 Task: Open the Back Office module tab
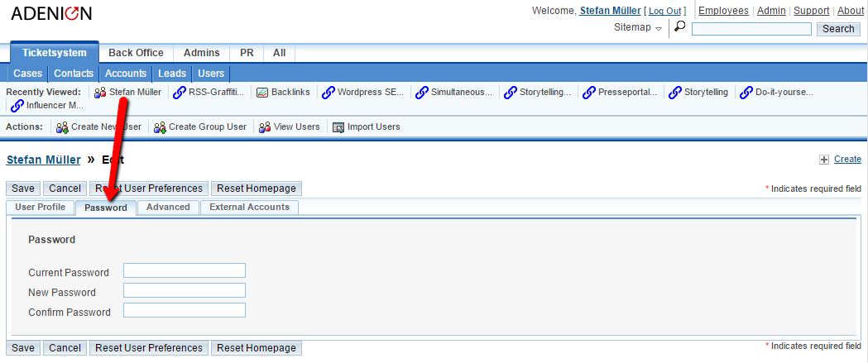[136, 53]
